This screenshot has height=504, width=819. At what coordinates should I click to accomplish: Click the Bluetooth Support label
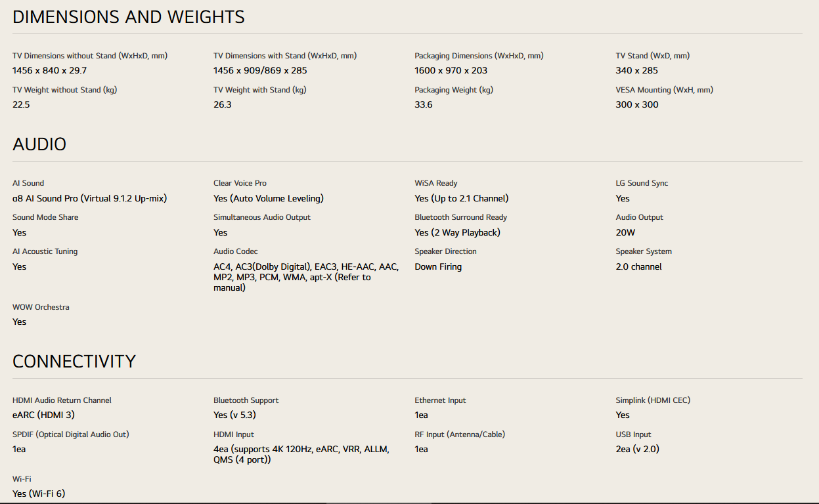[x=246, y=400]
